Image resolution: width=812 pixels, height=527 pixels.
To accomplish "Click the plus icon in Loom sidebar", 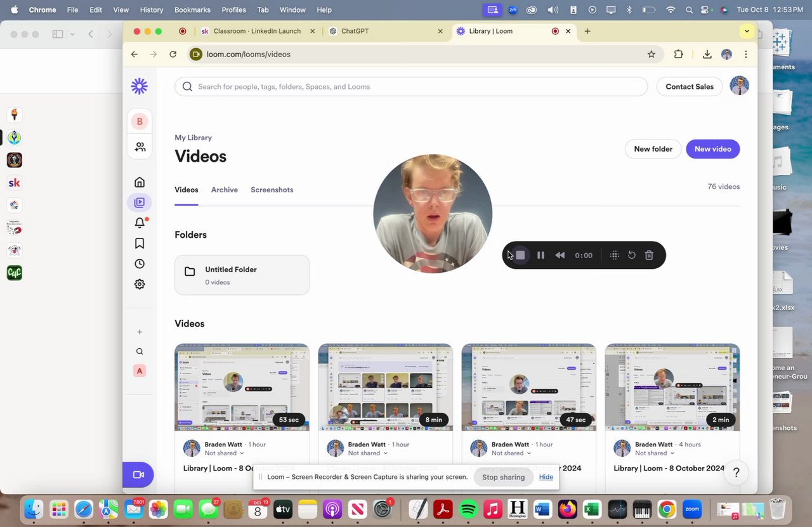I will click(140, 332).
